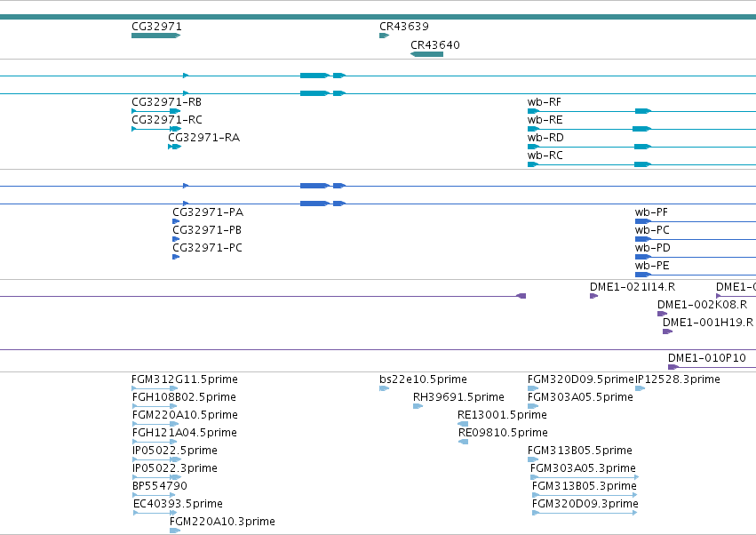Click the wb-PF protein label
Viewport: 756px width, 535px height.
651,212
